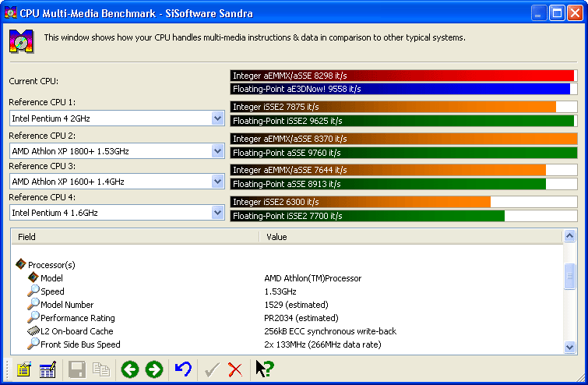Click the list scroll up arrow
Viewport: 588px width, 385px height.
[x=569, y=236]
